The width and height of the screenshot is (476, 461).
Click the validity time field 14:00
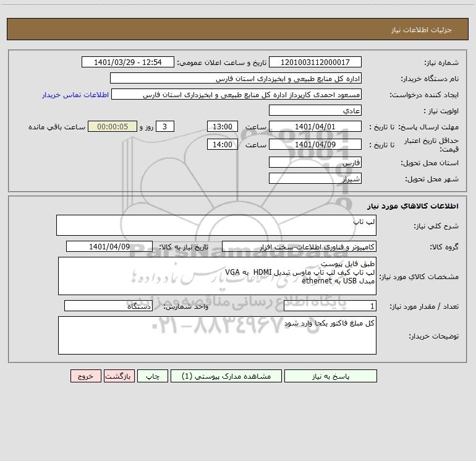click(222, 144)
